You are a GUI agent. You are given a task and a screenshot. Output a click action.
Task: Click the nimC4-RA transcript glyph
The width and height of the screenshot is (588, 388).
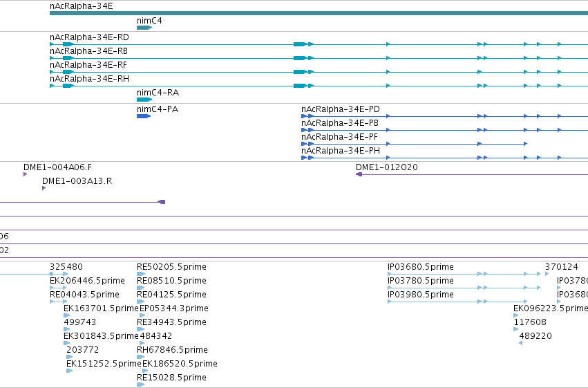point(144,100)
